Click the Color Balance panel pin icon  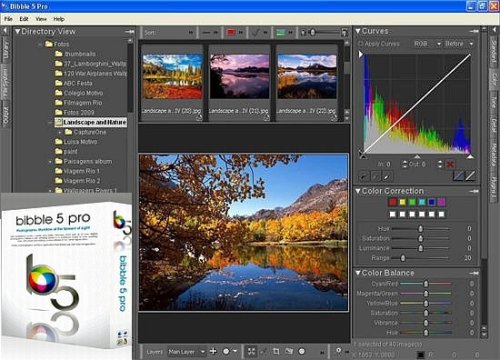tap(474, 273)
